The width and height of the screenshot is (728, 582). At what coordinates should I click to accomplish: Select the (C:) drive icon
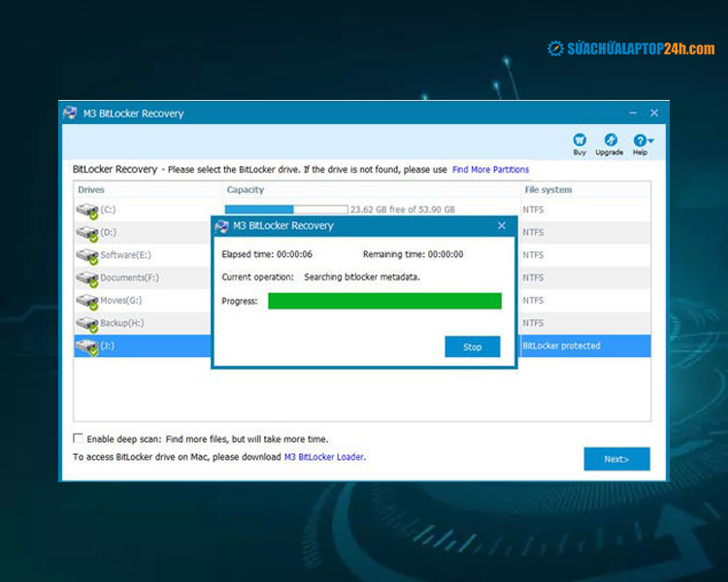pyautogui.click(x=87, y=210)
